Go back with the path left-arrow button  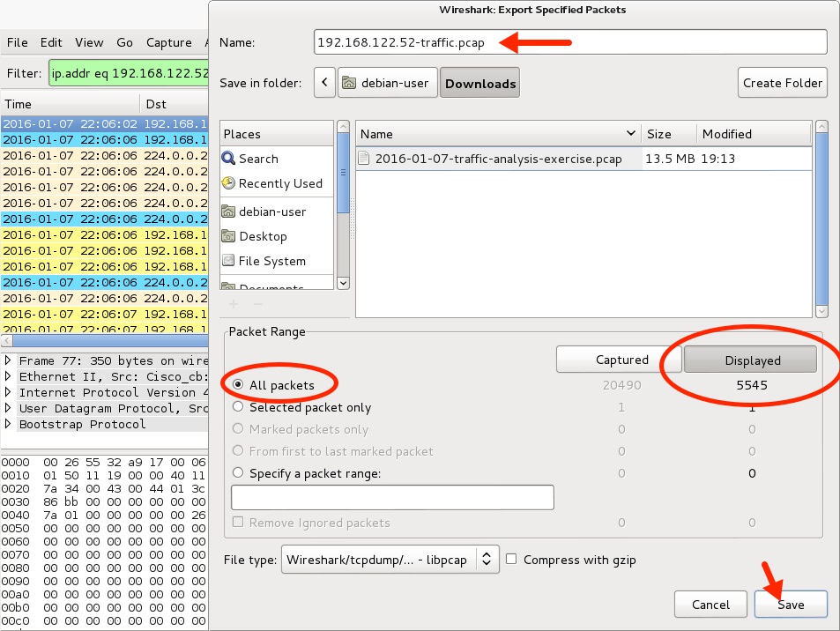[324, 83]
